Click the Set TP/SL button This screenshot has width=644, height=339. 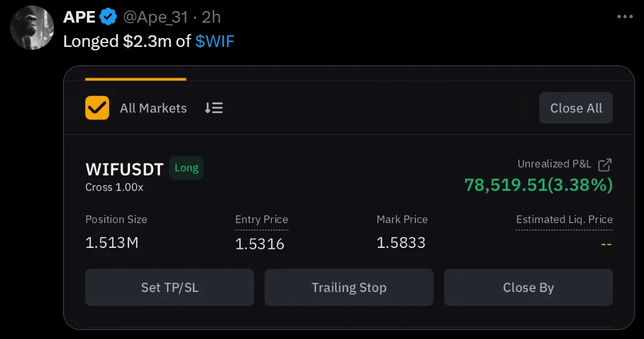[x=170, y=287]
